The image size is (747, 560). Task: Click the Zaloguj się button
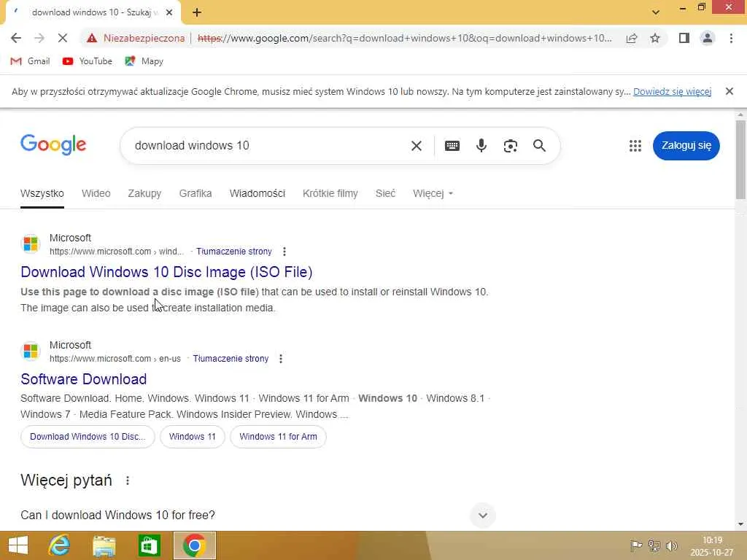point(686,146)
